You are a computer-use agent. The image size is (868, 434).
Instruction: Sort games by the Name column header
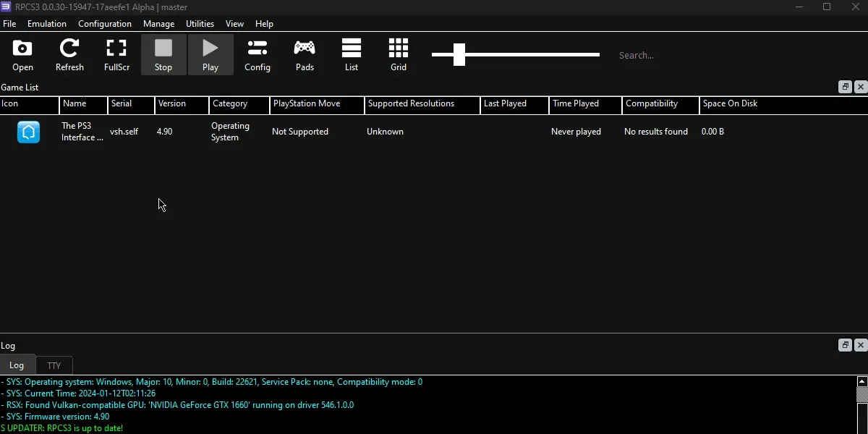[x=75, y=105]
